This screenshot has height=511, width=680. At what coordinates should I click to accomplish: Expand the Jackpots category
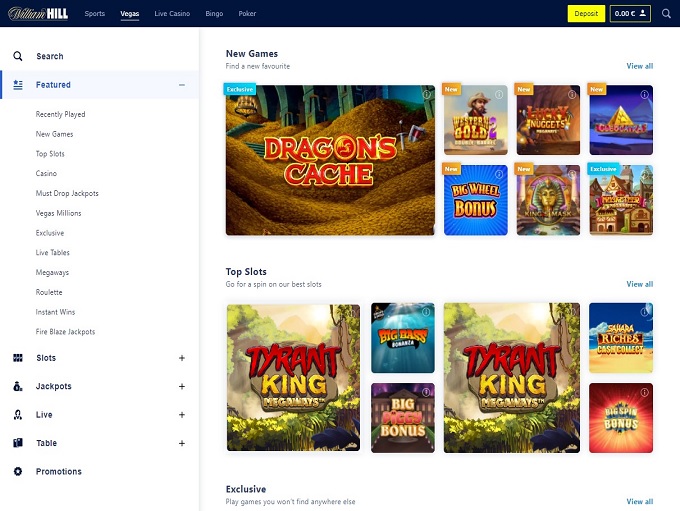(x=182, y=386)
